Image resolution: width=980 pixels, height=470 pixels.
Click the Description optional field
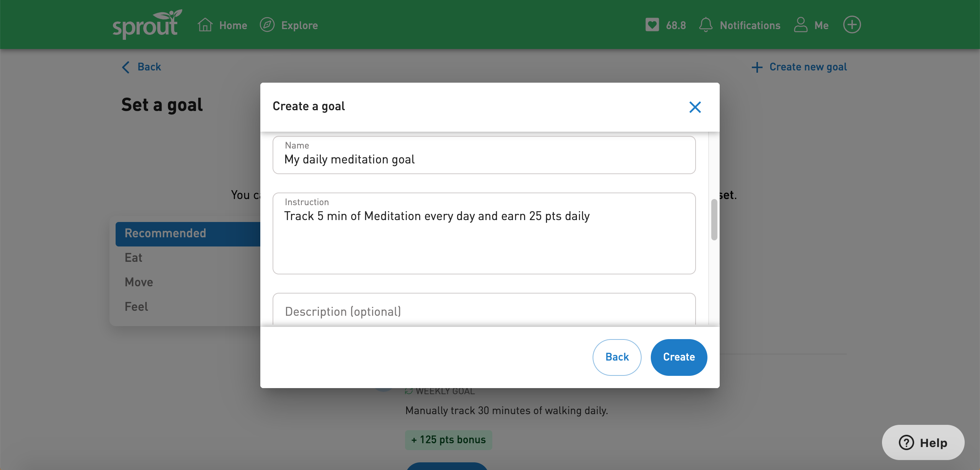click(484, 310)
